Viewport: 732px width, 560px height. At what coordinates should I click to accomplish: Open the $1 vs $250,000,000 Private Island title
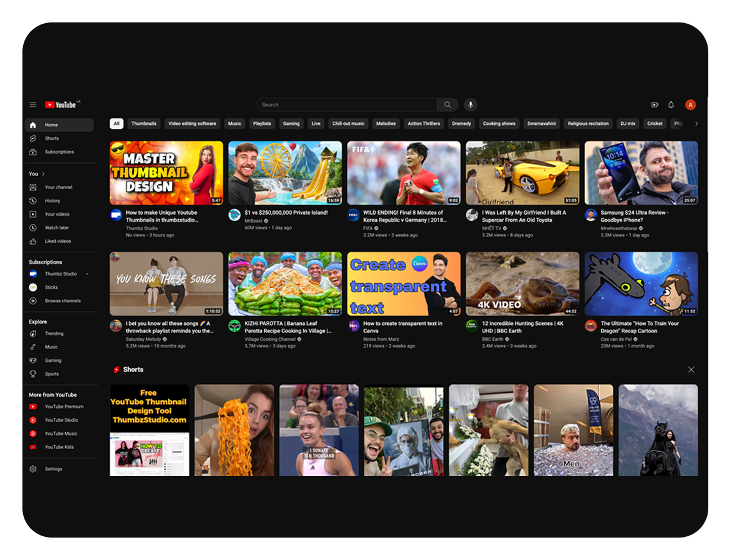286,212
